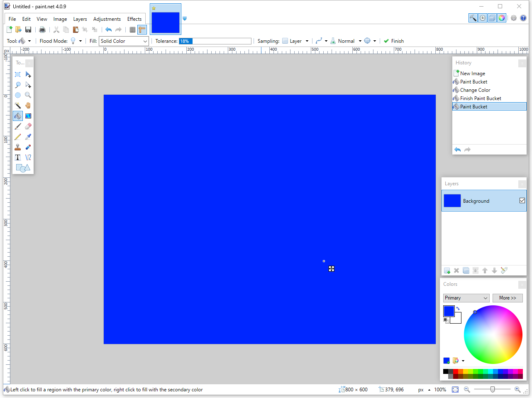
Task: Click Finish to commit the fill
Action: (393, 41)
